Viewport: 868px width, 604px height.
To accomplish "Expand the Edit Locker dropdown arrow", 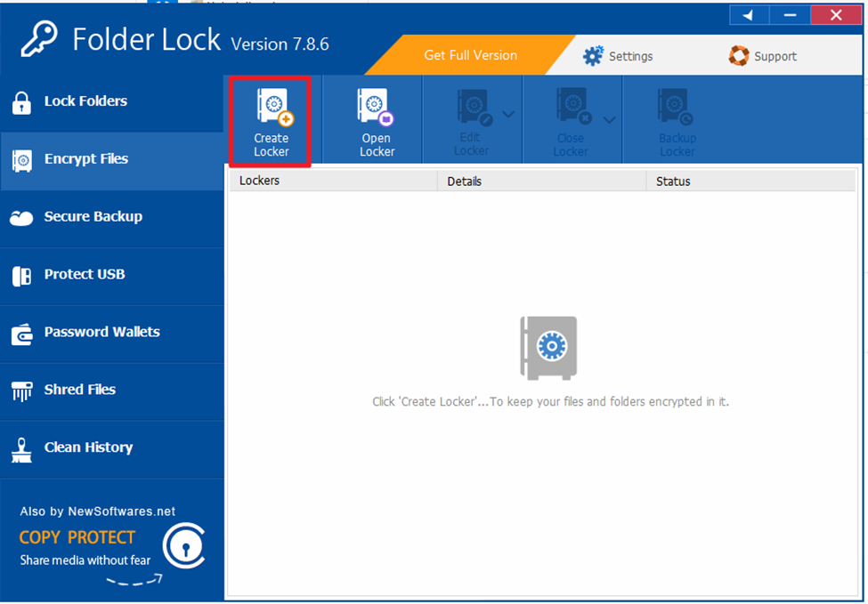I will (508, 115).
